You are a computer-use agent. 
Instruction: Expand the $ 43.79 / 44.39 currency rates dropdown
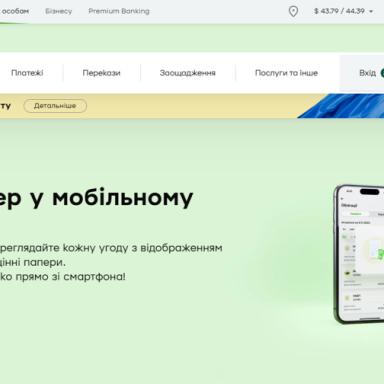[x=343, y=11]
